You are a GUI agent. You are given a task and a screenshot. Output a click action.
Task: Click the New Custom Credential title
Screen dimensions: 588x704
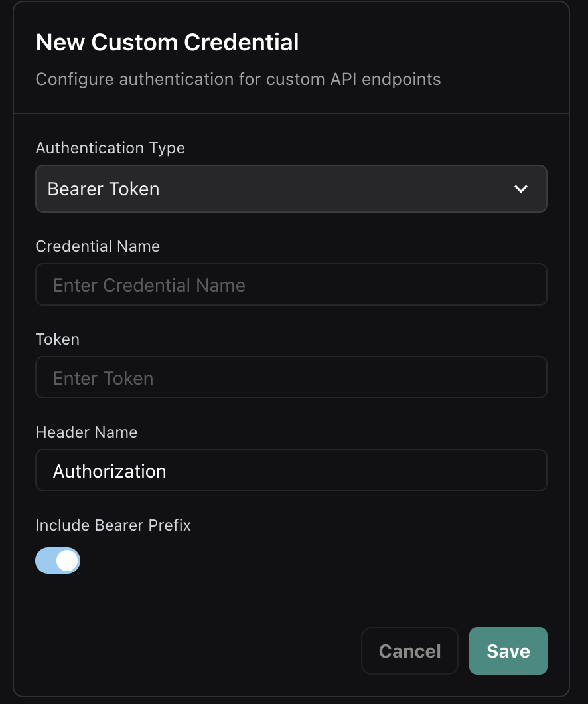pos(167,42)
